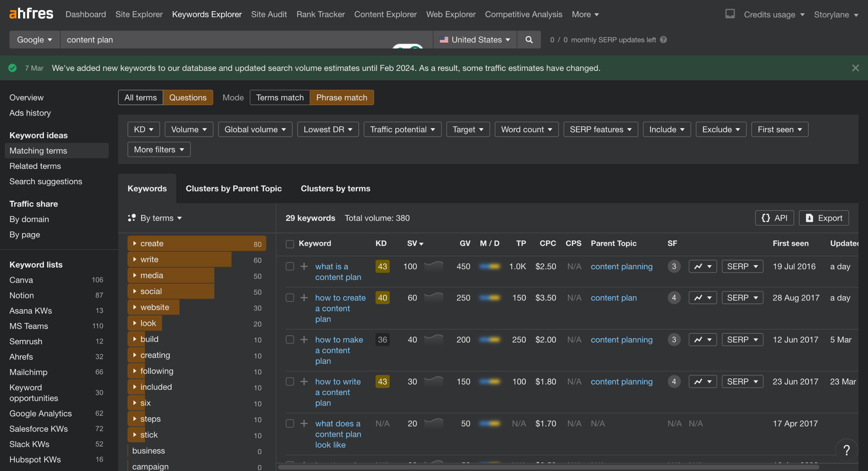Click plus icon for 'what does a content plan look like'
The height and width of the screenshot is (471, 868).
(304, 423)
